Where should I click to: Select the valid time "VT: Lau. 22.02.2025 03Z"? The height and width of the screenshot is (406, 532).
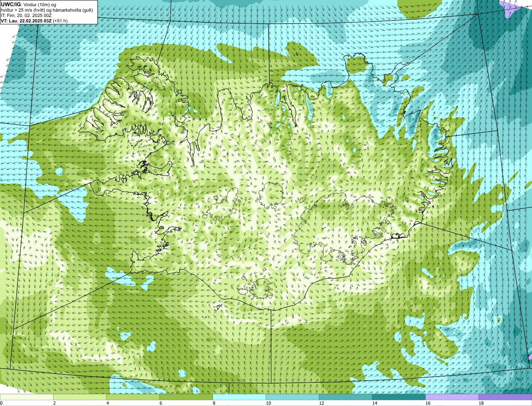26,20
